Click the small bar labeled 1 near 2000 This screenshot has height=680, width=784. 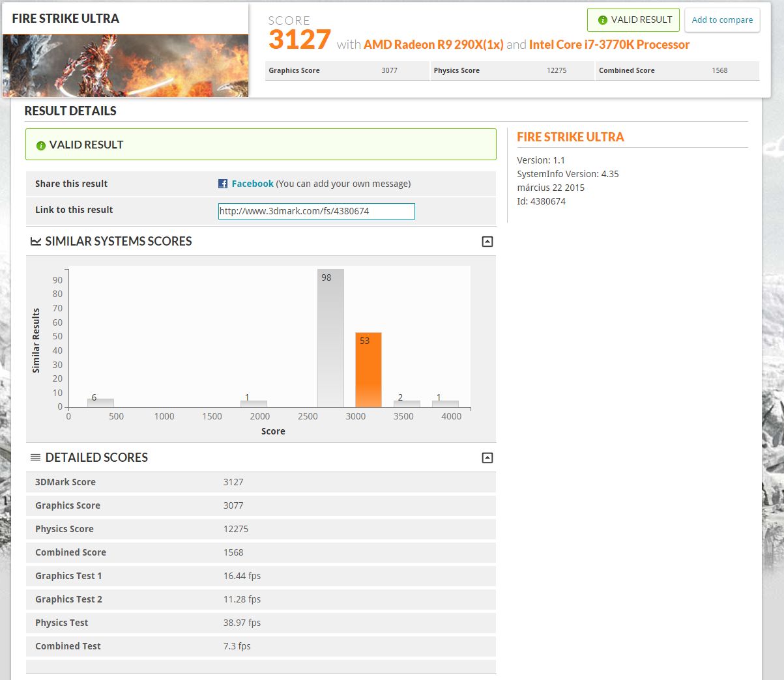pyautogui.click(x=254, y=404)
